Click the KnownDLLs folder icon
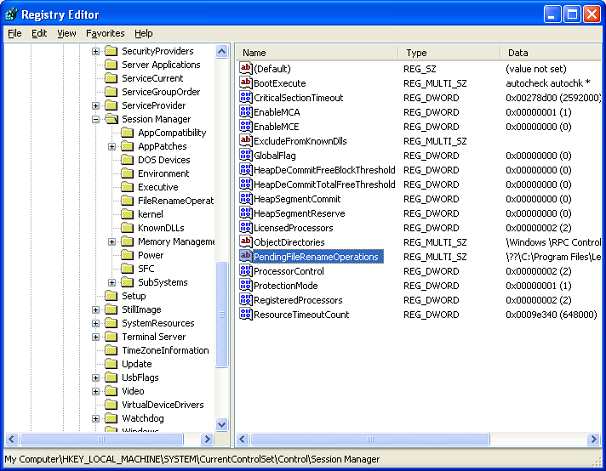The image size is (606, 471). (x=127, y=228)
